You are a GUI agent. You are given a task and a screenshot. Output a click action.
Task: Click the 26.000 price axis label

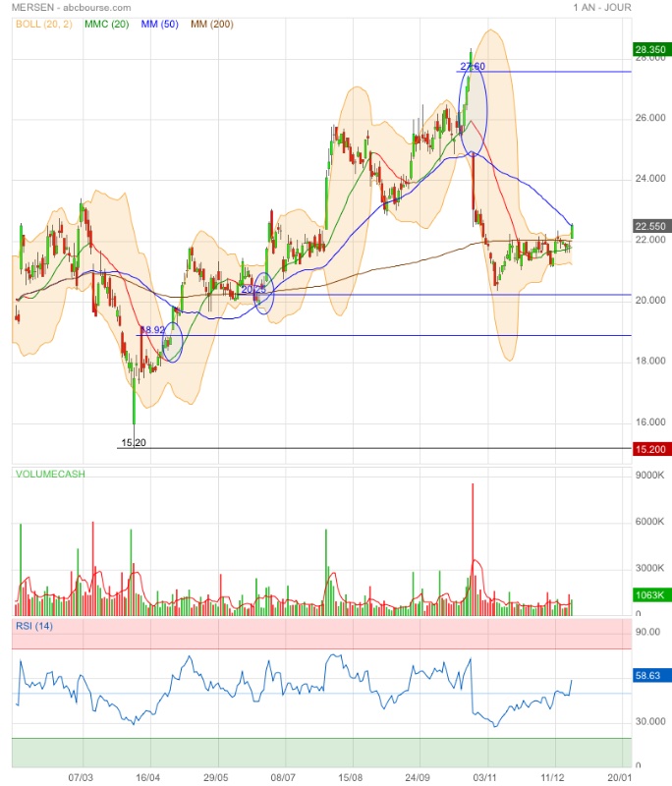click(x=650, y=117)
